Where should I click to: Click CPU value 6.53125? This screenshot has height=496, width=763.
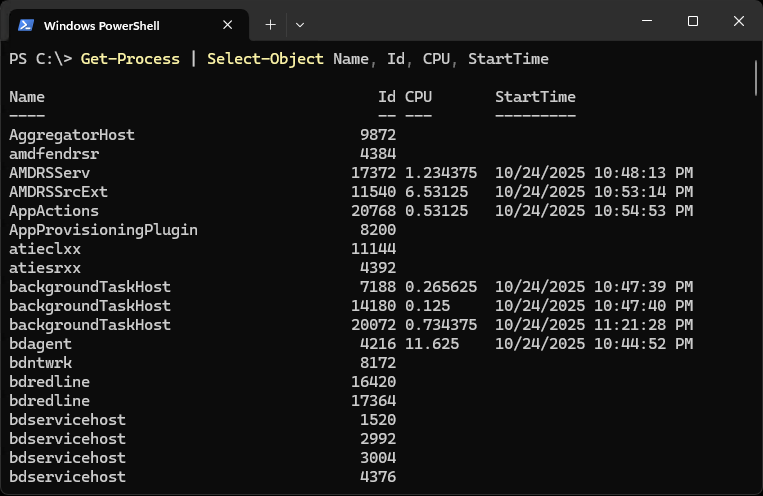tap(436, 192)
